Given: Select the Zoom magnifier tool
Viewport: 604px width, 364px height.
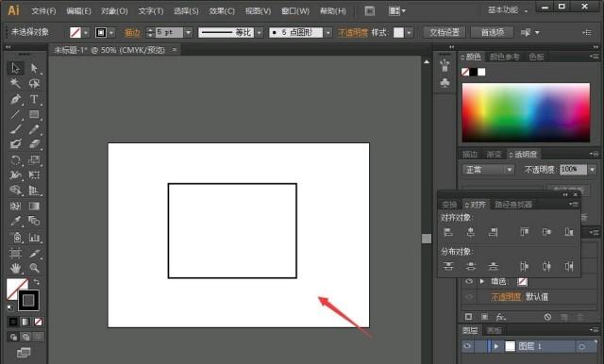Looking at the screenshot, I should click(34, 268).
